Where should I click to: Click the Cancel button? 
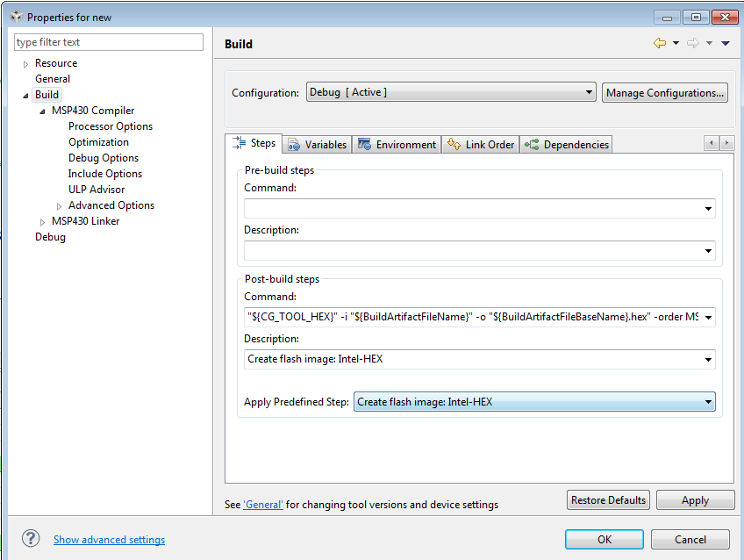point(690,540)
